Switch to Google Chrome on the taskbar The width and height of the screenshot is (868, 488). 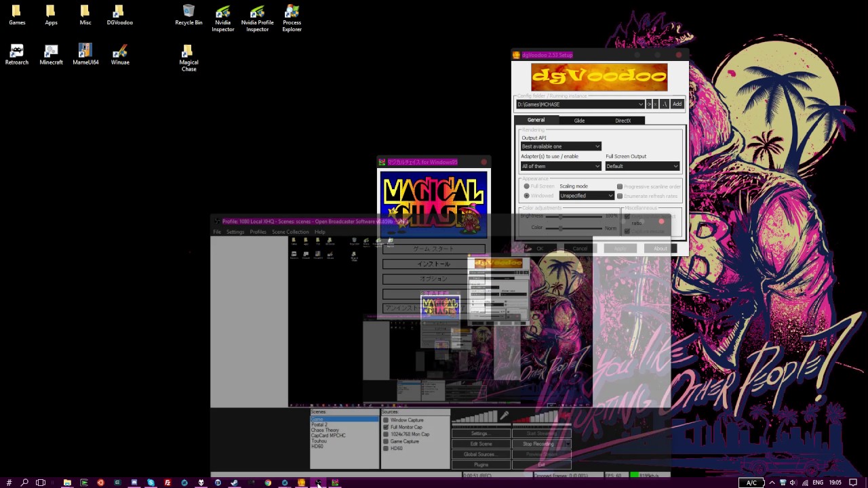(268, 483)
